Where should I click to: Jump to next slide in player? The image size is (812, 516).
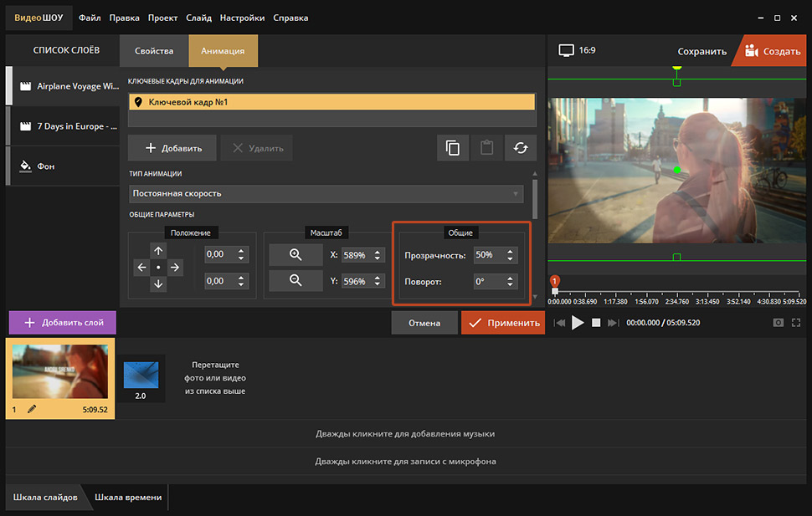613,323
